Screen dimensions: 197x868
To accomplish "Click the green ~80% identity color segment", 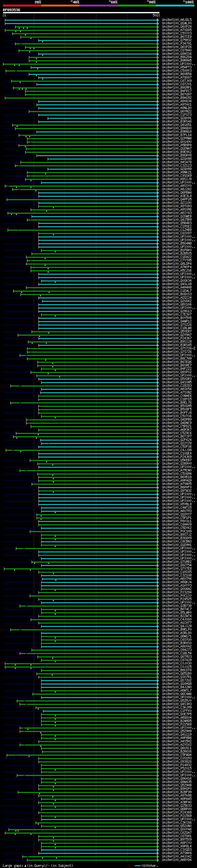I will point(137,6).
